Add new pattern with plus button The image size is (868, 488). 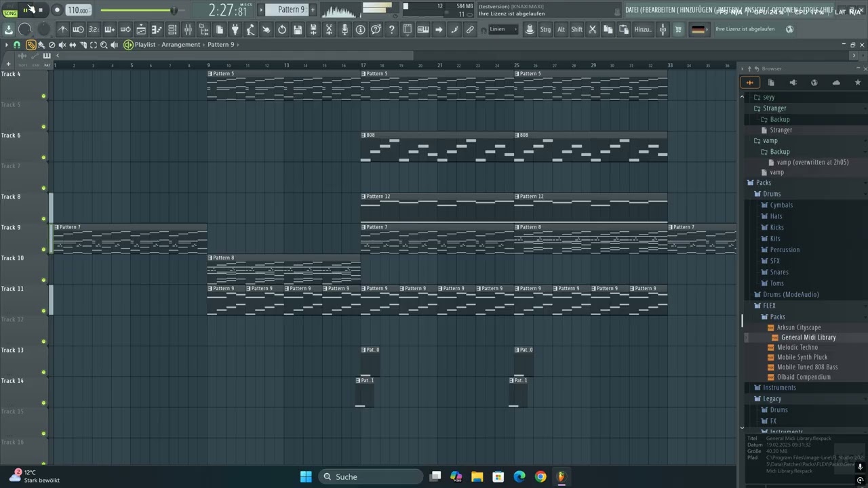(313, 9)
